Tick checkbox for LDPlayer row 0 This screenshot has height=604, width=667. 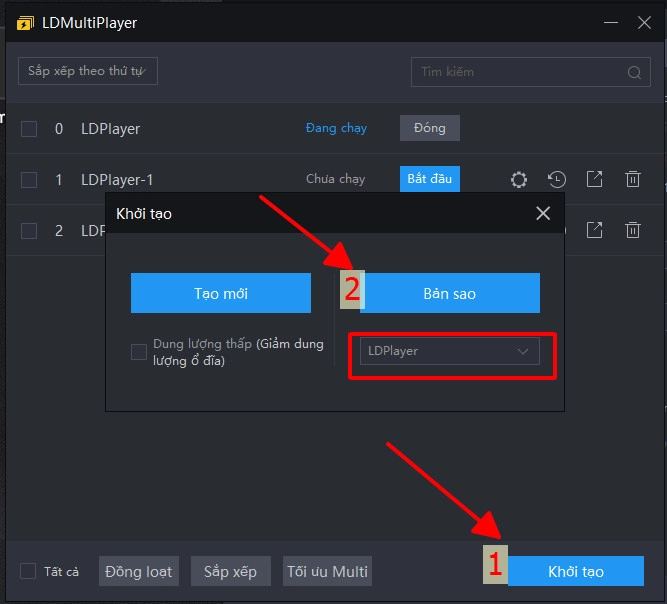29,129
